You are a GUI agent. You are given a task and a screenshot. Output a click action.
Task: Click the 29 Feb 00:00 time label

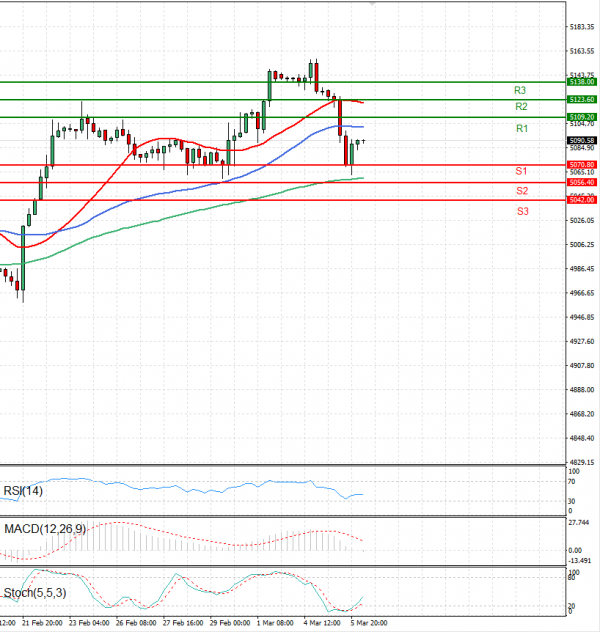[230, 623]
